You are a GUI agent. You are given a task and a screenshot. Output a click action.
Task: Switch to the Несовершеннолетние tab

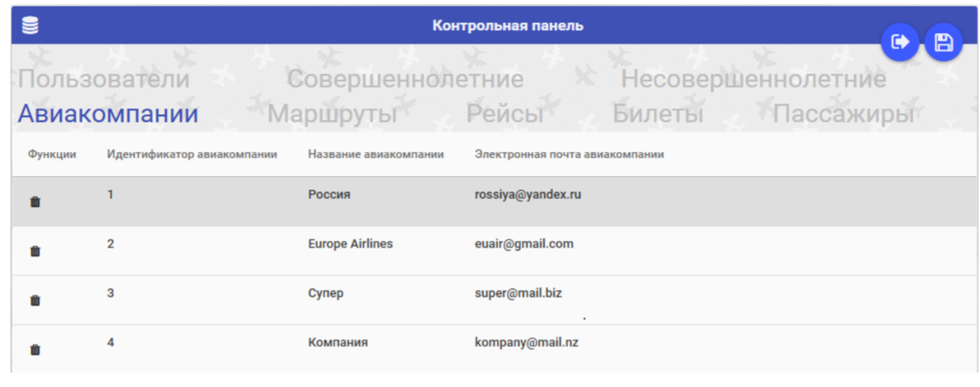[x=753, y=79]
